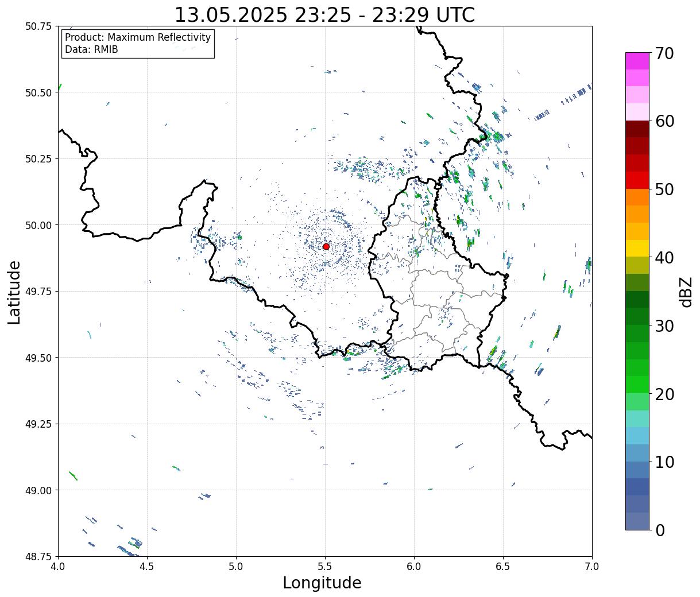Click the Latitude axis label
The image size is (700, 597).
click(x=14, y=292)
